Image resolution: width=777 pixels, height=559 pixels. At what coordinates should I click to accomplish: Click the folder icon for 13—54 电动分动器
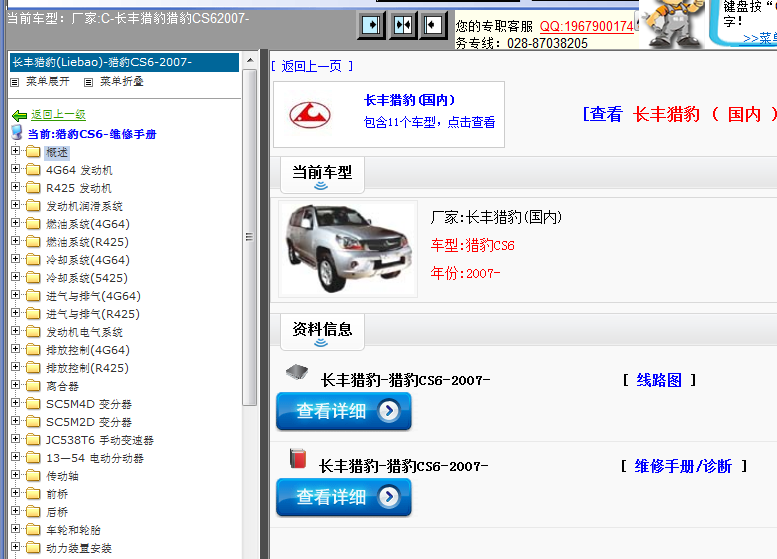click(33, 458)
